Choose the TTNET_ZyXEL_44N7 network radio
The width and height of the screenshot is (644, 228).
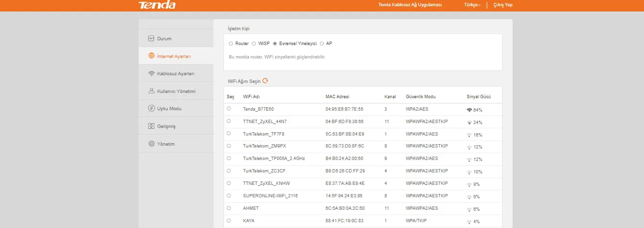(229, 121)
